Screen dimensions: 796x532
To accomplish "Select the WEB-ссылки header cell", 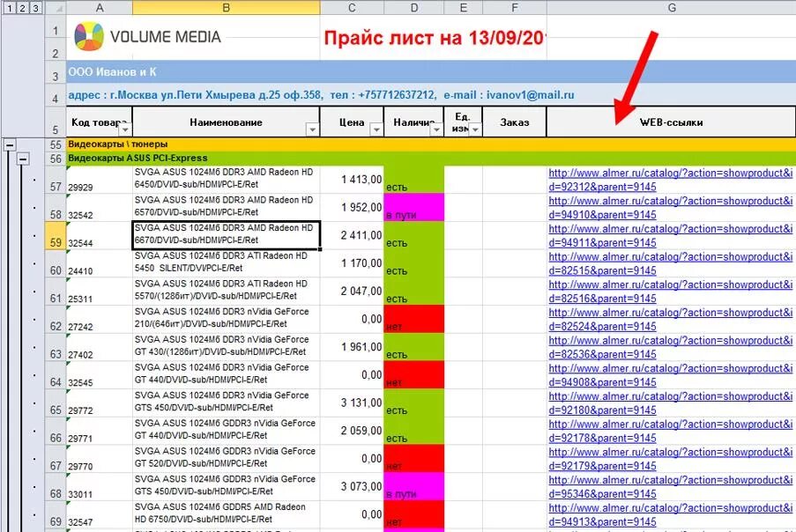I will point(671,122).
